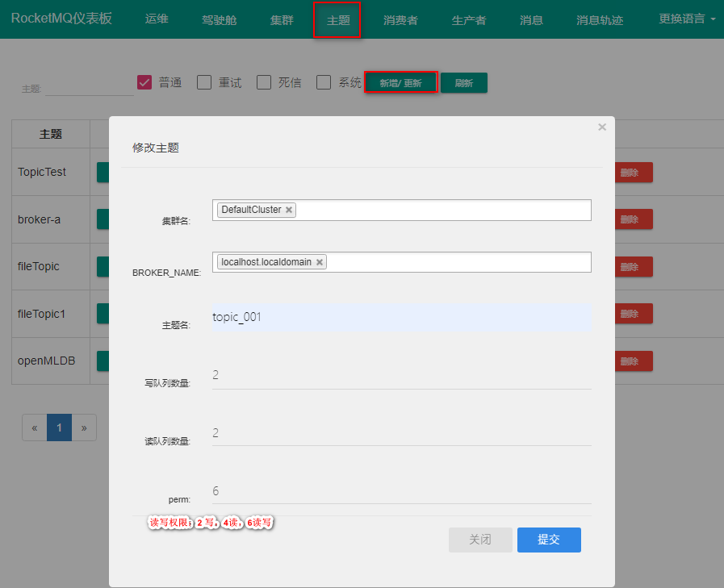Expand the 集群名 cluster selection box
Image resolution: width=724 pixels, height=588 pixels.
(x=444, y=210)
